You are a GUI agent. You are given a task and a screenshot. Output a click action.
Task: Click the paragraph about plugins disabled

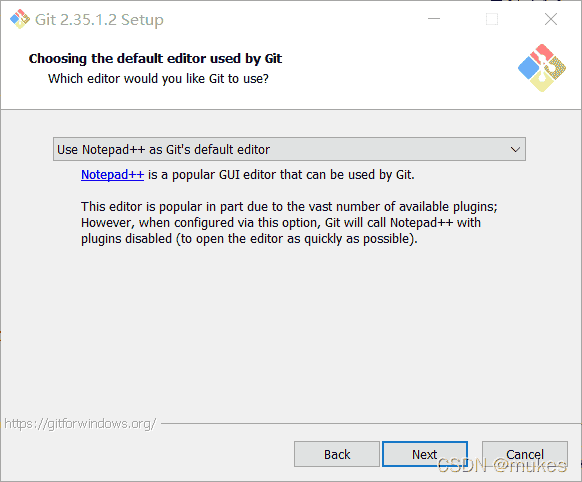pos(289,223)
